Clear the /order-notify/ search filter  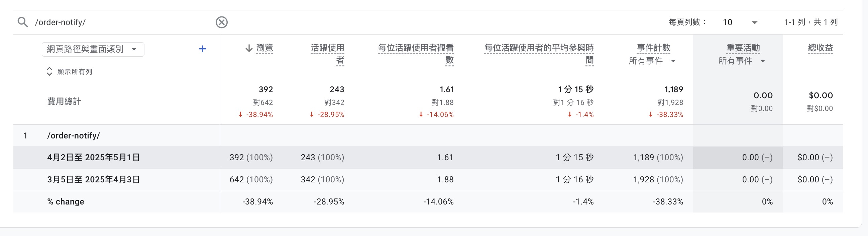[221, 22]
